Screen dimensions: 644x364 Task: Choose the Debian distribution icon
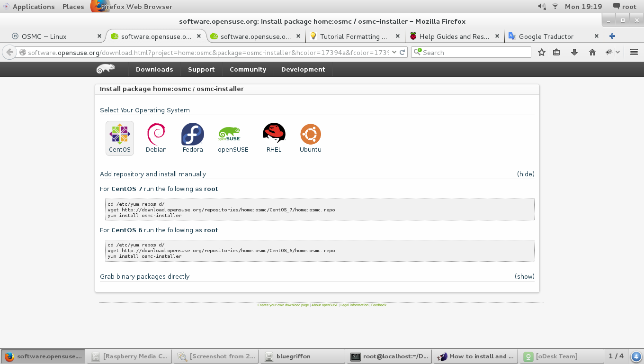point(156,138)
